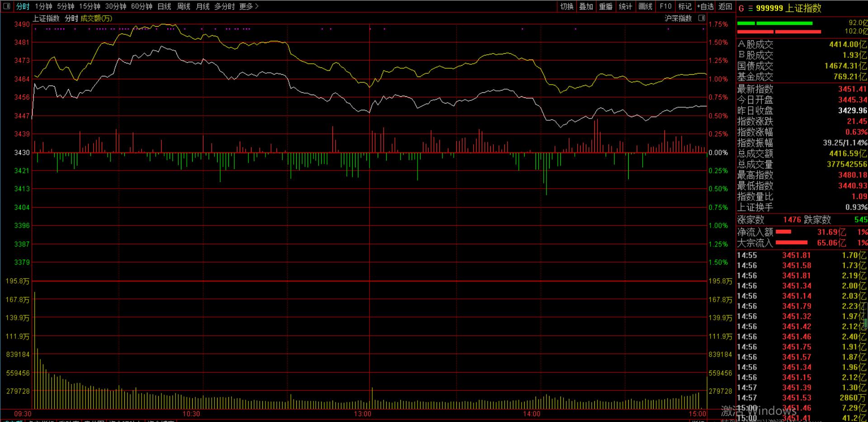The image size is (868, 422).
Task: Click the 沪深指数 label in chart header
Action: pyautogui.click(x=678, y=18)
